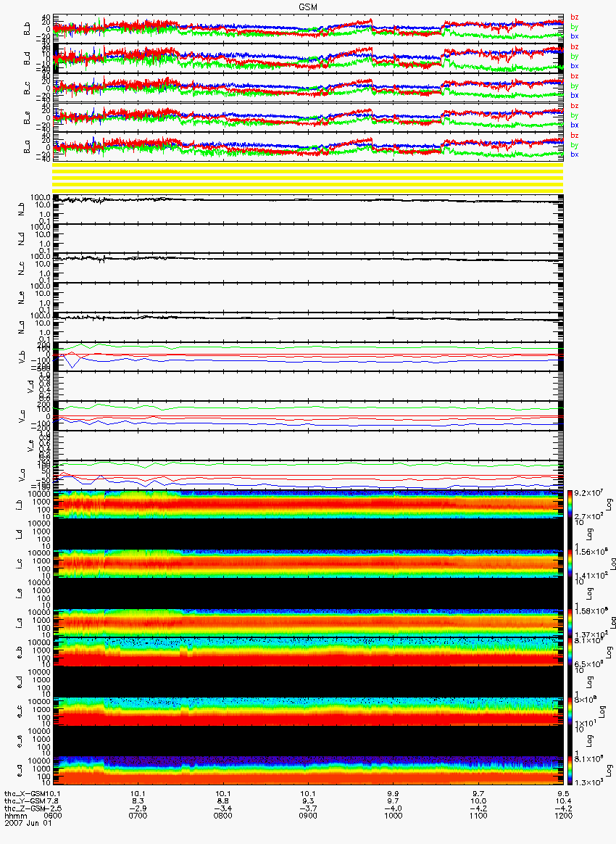
Task: Select the e_b electron spectrogram label
Action: [20, 653]
